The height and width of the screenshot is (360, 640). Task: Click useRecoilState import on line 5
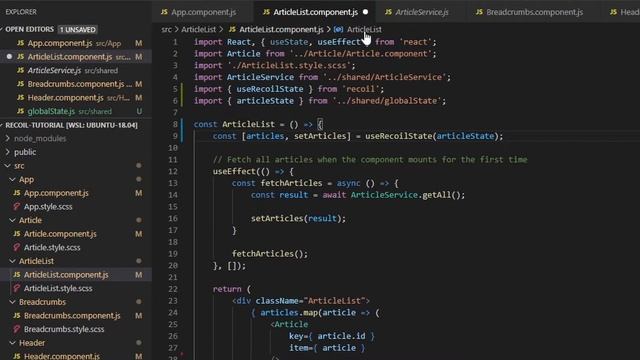click(270, 89)
